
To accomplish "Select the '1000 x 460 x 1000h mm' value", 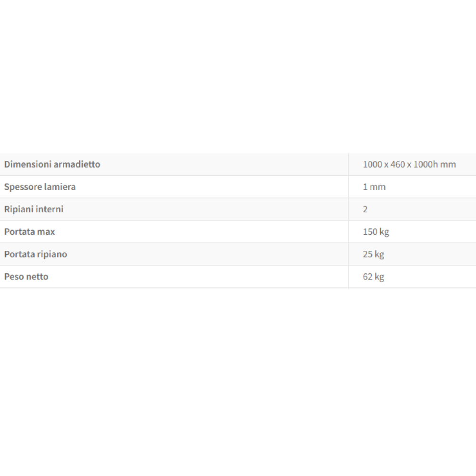I will tap(409, 164).
